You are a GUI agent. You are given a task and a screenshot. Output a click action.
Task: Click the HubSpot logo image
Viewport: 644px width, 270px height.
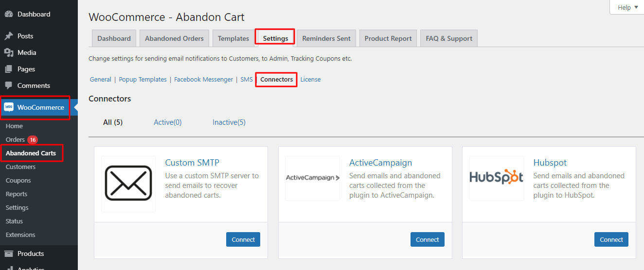point(497,178)
